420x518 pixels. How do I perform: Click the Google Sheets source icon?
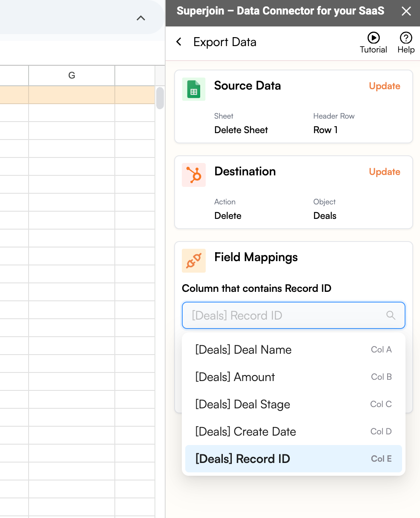[194, 89]
